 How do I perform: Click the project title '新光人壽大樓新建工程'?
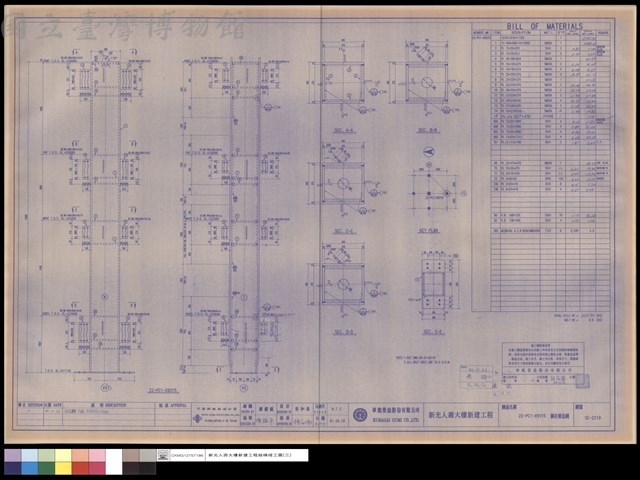click(461, 415)
